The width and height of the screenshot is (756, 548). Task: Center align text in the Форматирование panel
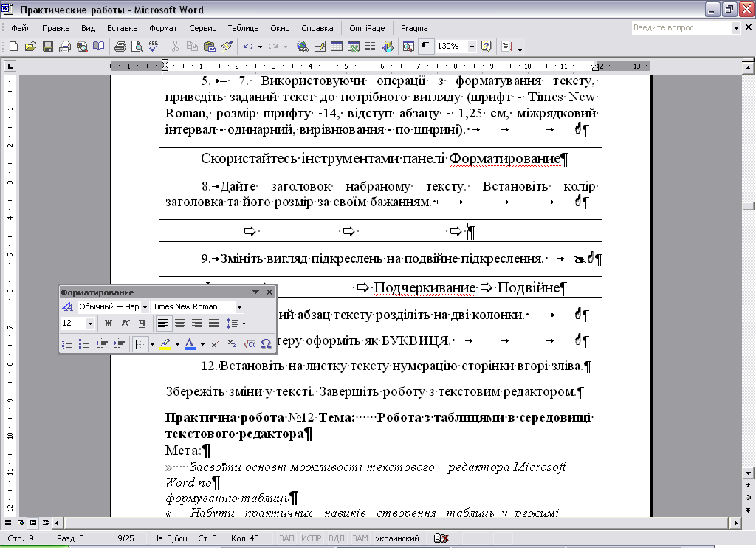[180, 323]
